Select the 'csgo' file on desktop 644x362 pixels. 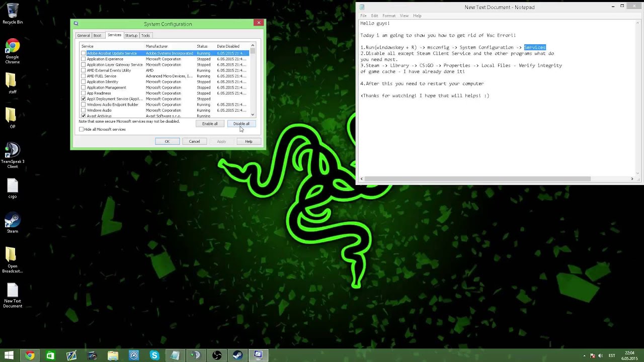pyautogui.click(x=13, y=189)
